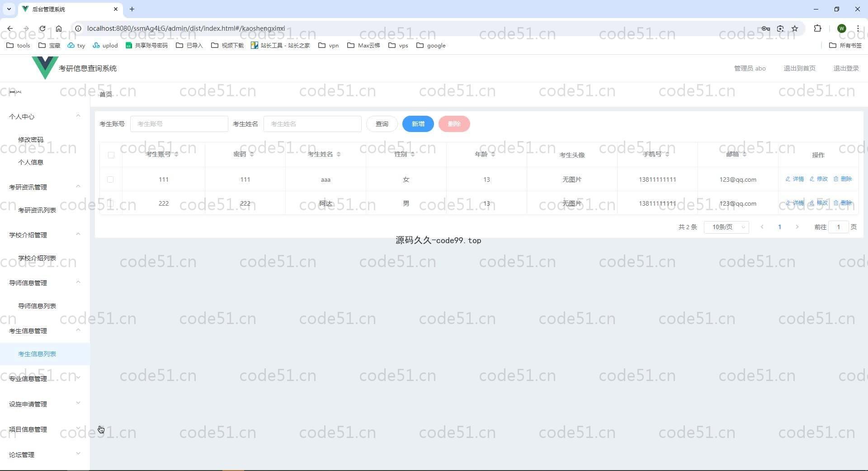Go to next page arrow in pagination
This screenshot has width=868, height=471.
(797, 227)
